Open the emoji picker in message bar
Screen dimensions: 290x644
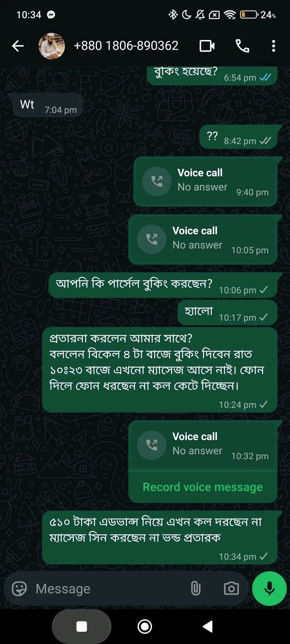point(19,588)
